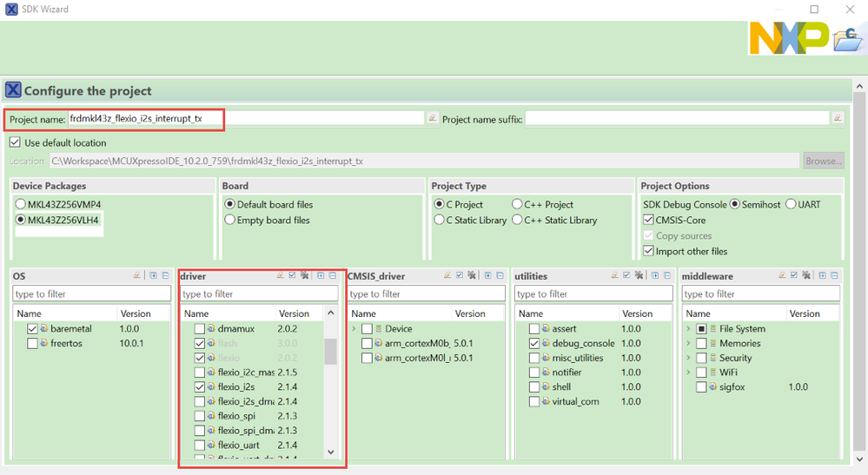This screenshot has height=475, width=868.
Task: Expand all items in the middleware panel
Action: (822, 274)
